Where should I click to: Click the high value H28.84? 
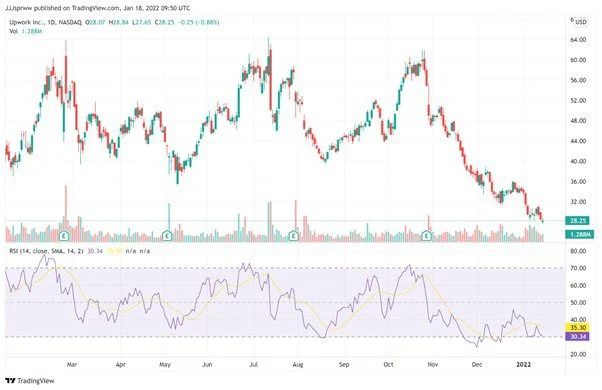(118, 23)
